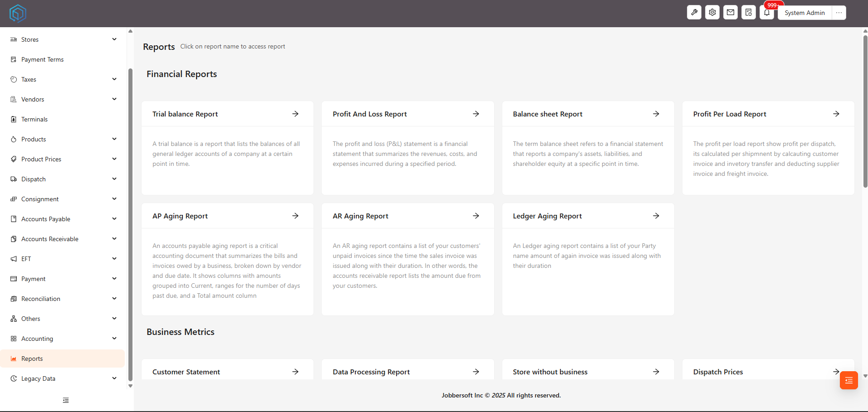The height and width of the screenshot is (412, 868).
Task: Click the Stores sidebar icon
Action: [x=14, y=39]
